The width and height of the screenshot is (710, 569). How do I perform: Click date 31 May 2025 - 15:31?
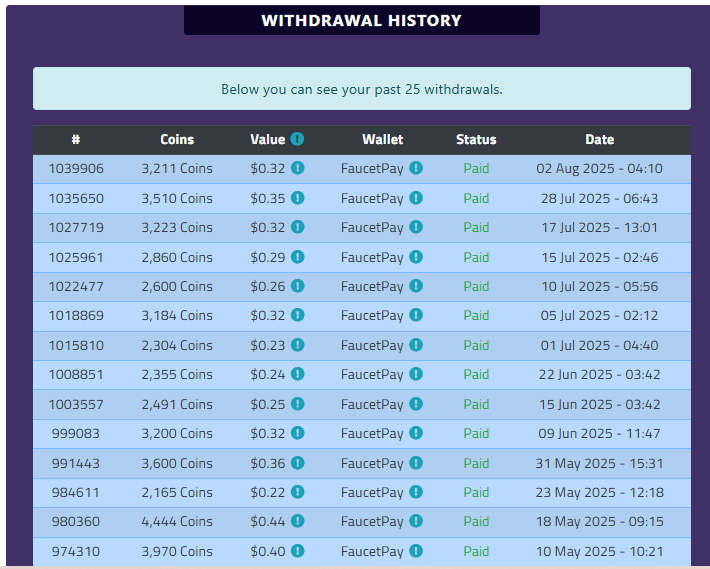[x=600, y=464]
